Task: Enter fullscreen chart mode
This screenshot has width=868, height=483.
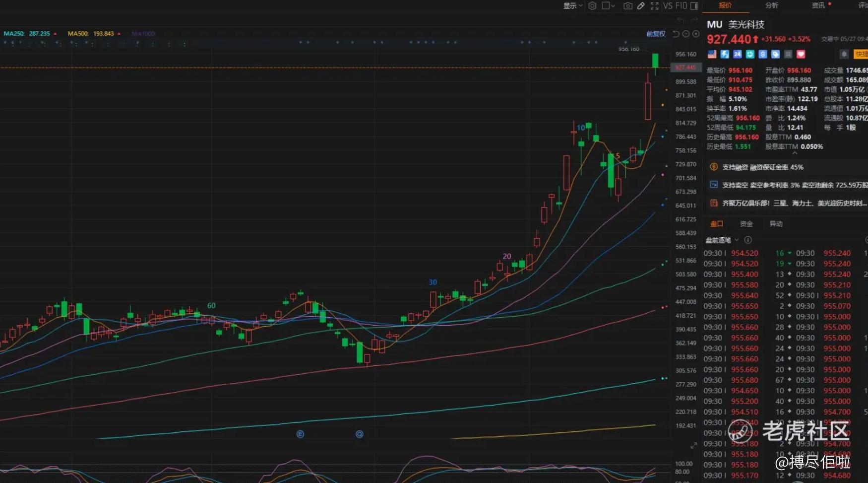Action: click(x=655, y=6)
